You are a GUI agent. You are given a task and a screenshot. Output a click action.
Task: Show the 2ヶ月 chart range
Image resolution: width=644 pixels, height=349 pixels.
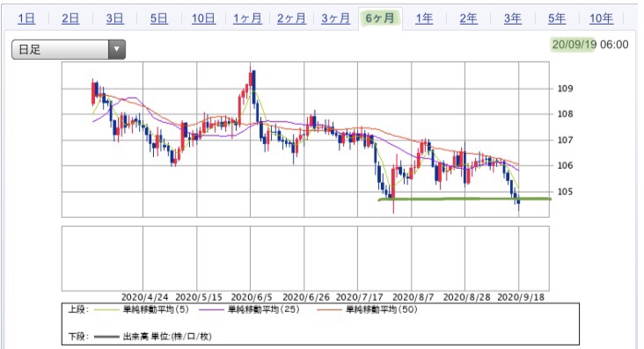point(291,18)
